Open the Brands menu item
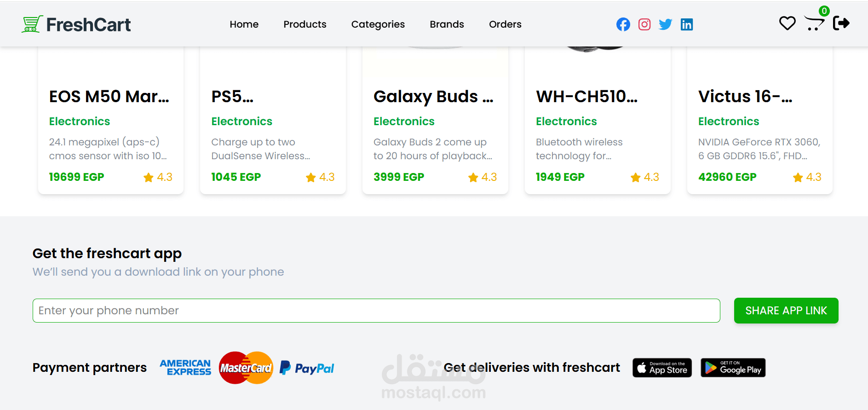This screenshot has width=868, height=410. click(447, 24)
